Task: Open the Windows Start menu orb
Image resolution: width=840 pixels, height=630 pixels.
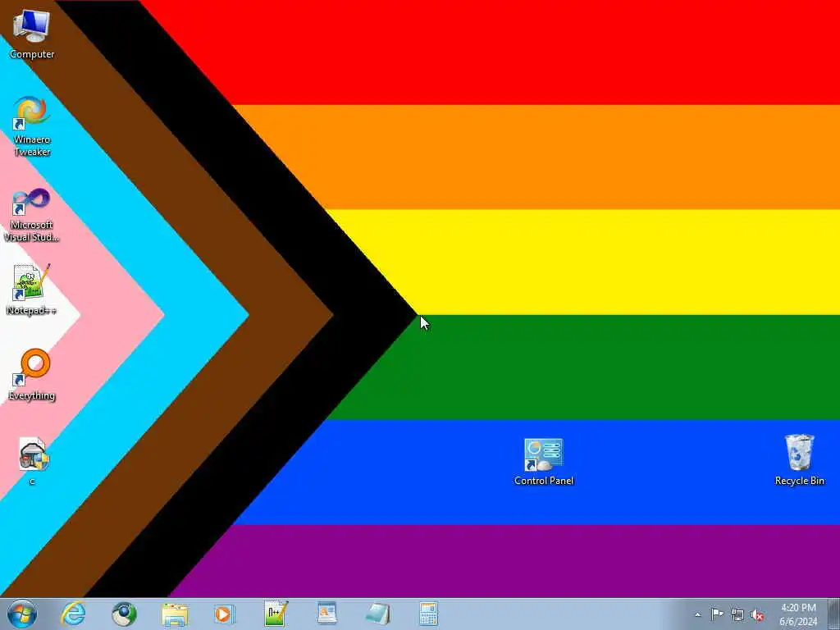Action: (x=22, y=614)
